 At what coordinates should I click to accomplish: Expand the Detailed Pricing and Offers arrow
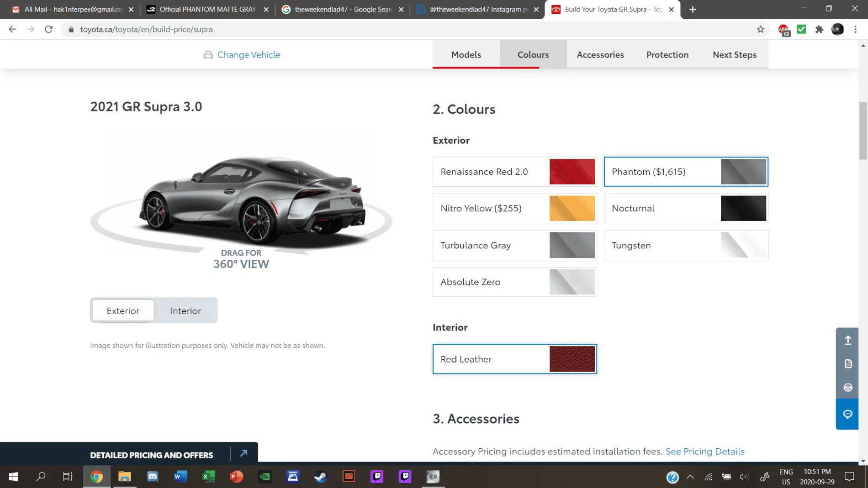pos(243,453)
